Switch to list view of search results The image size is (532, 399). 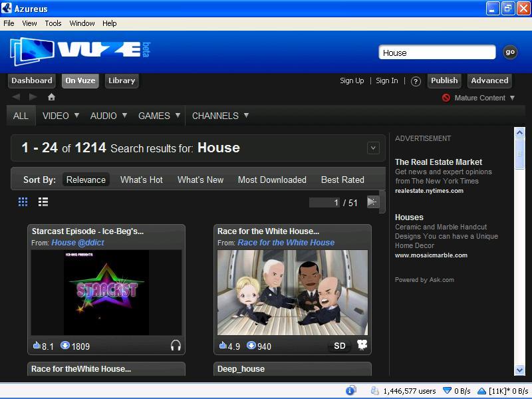click(43, 202)
